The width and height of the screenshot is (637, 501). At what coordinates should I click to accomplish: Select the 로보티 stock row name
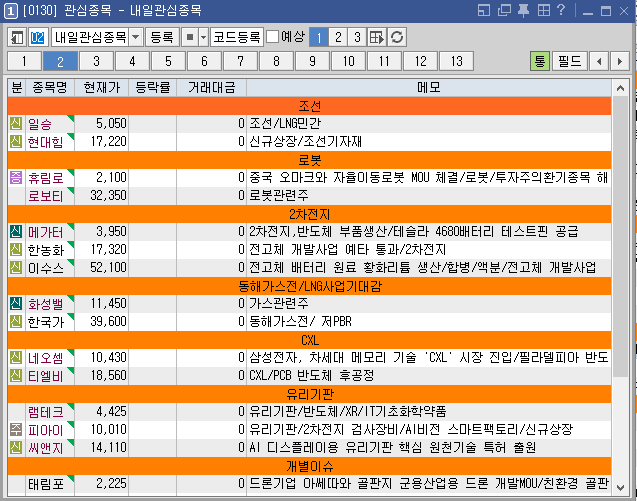[46, 196]
